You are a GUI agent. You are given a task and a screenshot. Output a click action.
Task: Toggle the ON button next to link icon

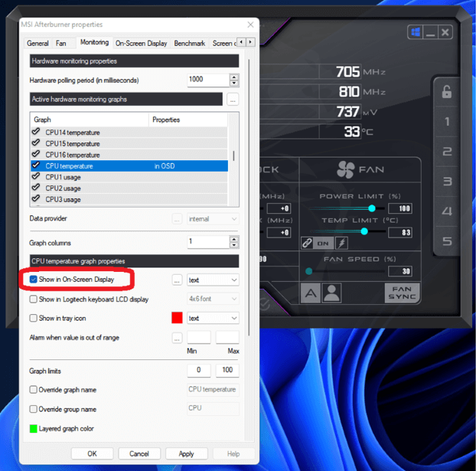pyautogui.click(x=323, y=244)
